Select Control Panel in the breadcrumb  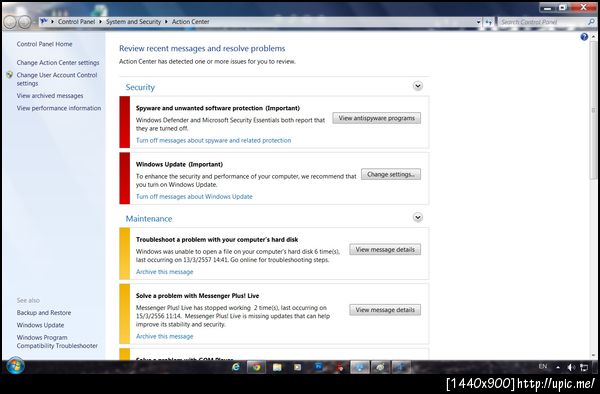point(76,22)
